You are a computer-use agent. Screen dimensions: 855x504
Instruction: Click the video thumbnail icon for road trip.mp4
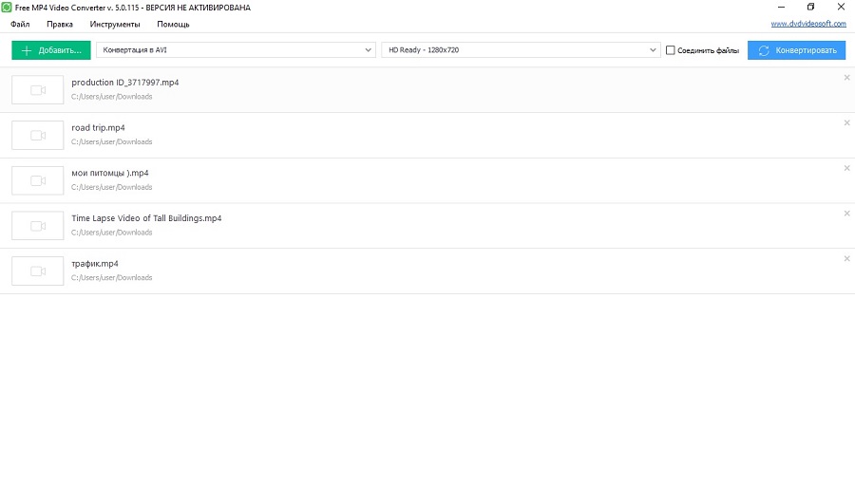(38, 136)
